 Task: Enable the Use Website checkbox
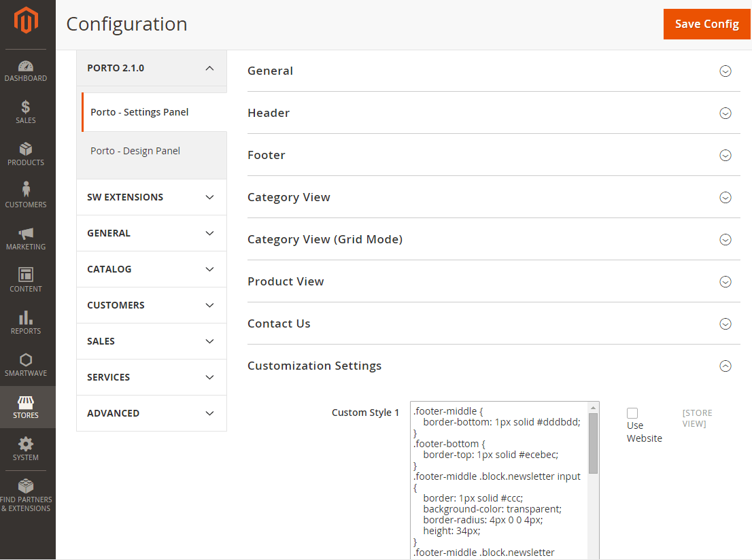pyautogui.click(x=632, y=413)
